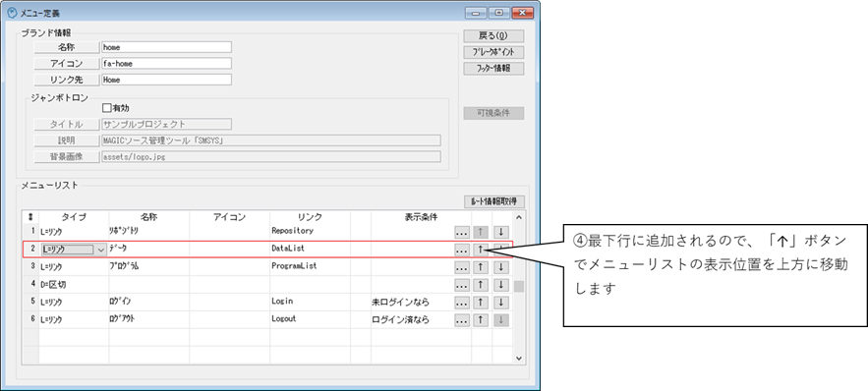868x391 pixels.
Task: Select the ProgramList link cell
Action: [310, 266]
